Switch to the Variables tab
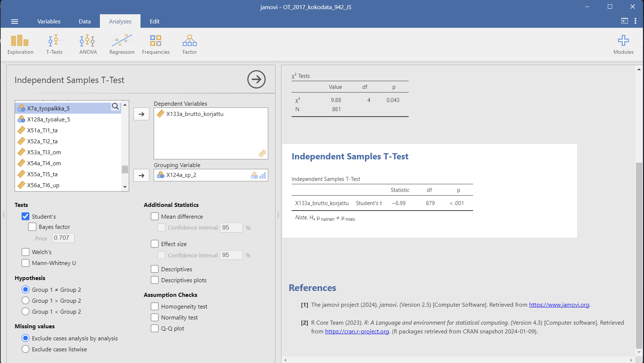644x363 pixels. point(49,22)
